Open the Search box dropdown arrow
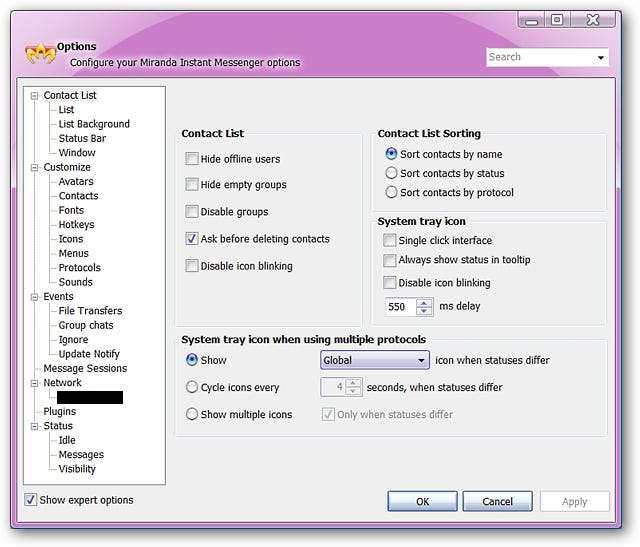Screen dimensions: 640x547 (x=600, y=58)
